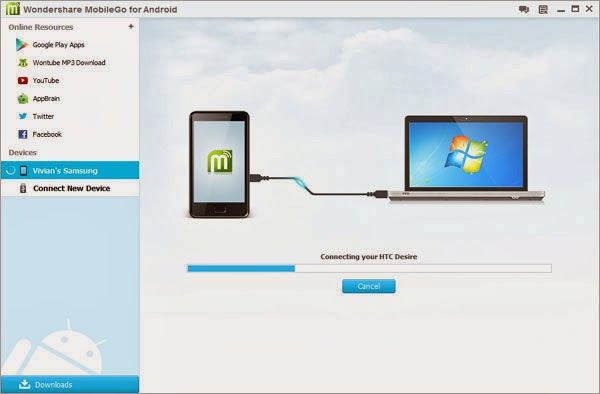This screenshot has width=600, height=394.
Task: Minimize the MobileGo window
Action: click(x=561, y=11)
